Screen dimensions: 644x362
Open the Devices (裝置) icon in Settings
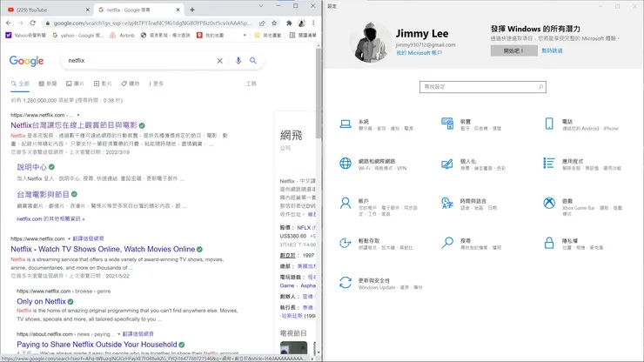point(447,124)
